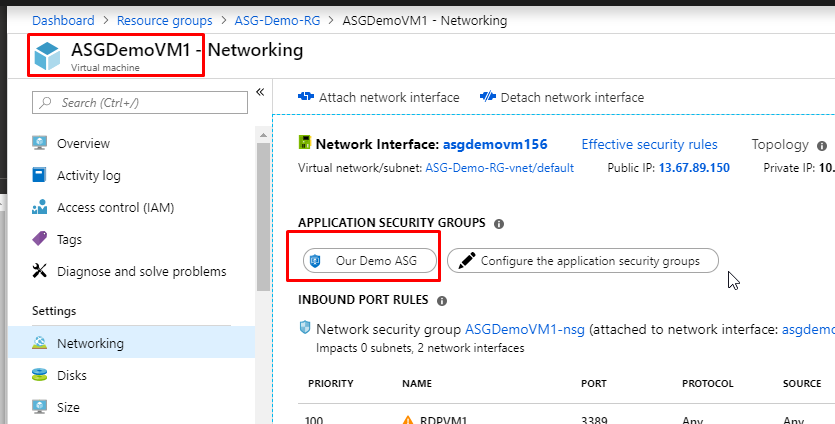This screenshot has width=835, height=424.
Task: Click the Size icon in sidebar
Action: [40, 407]
